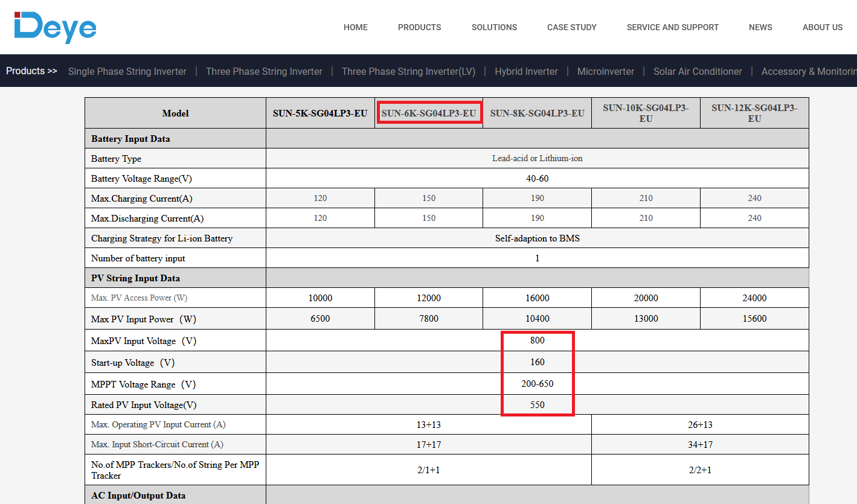Select SUN-5K-SG04LP3-EU model header
This screenshot has height=504, width=857.
tap(320, 113)
